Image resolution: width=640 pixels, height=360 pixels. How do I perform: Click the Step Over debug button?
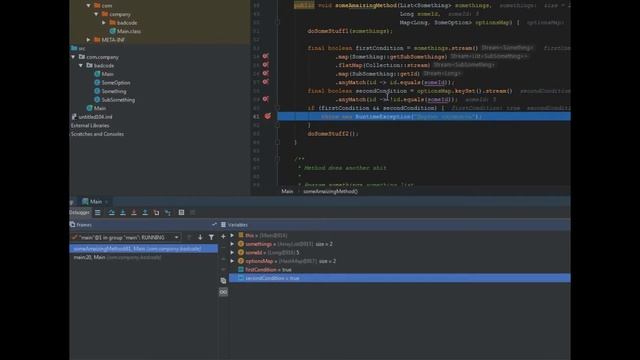111,213
